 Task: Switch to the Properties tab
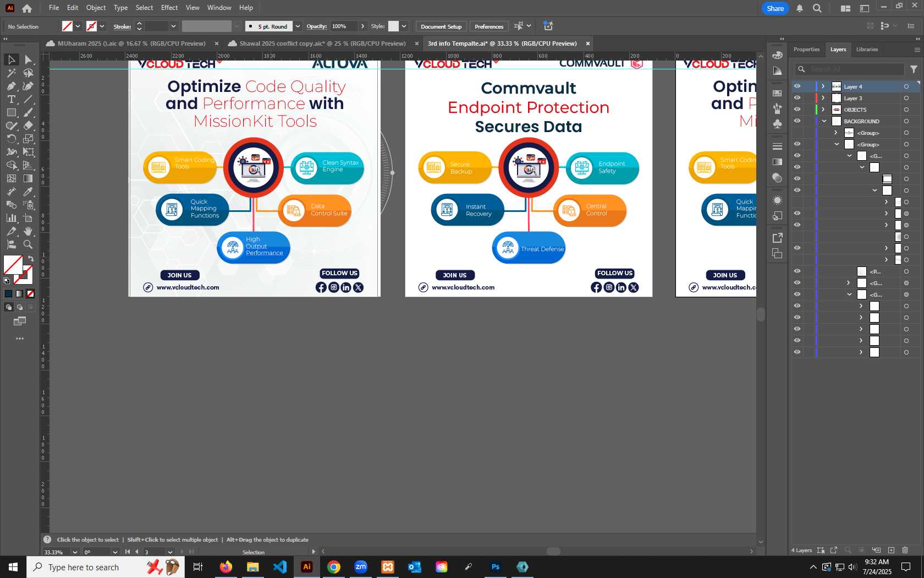point(806,50)
